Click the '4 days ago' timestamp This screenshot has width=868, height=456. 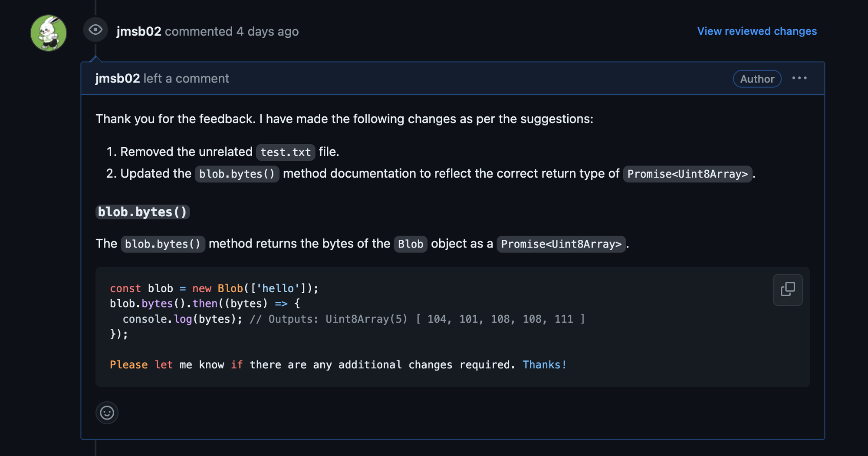pyautogui.click(x=267, y=31)
